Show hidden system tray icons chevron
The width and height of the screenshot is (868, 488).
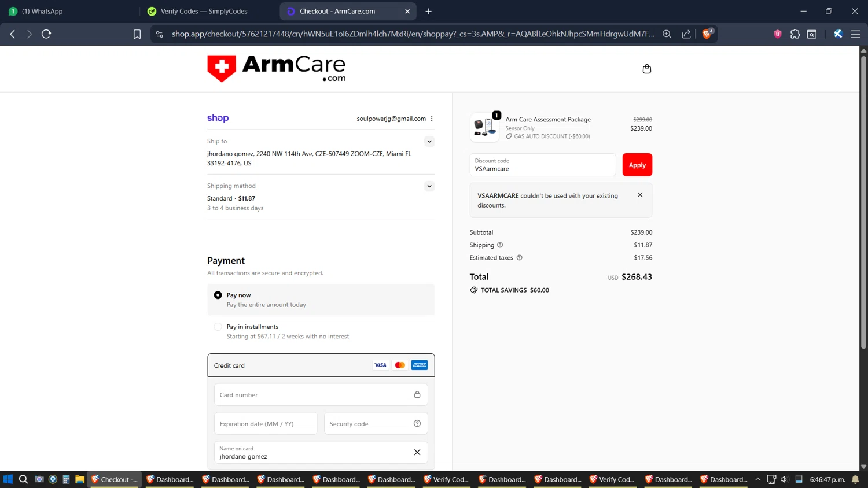[757, 479]
